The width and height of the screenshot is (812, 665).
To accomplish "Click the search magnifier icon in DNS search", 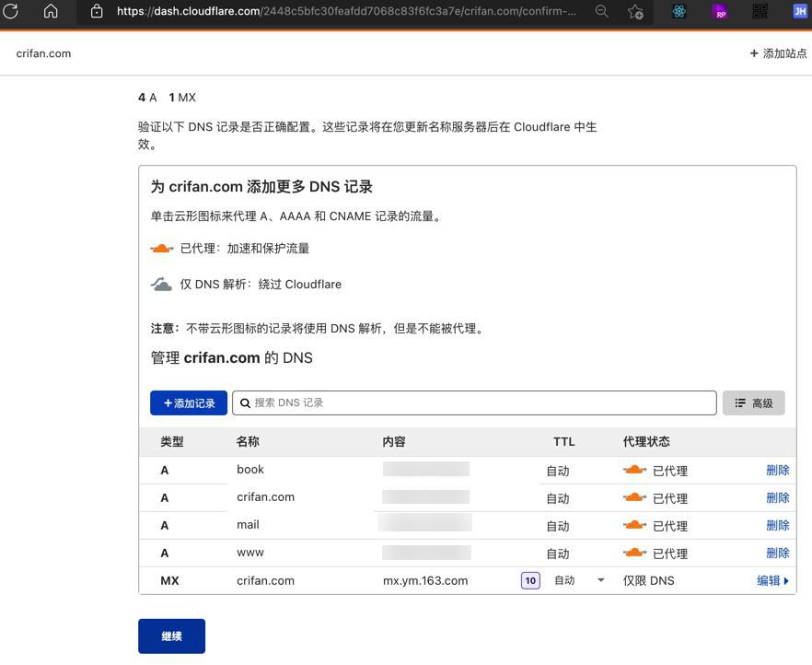I will 245,402.
